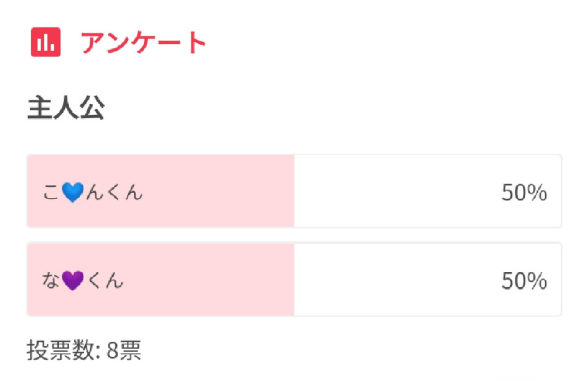Image resolution: width=588 pixels, height=381 pixels.
Task: Click the 50% label of the second option
Action: (x=524, y=281)
